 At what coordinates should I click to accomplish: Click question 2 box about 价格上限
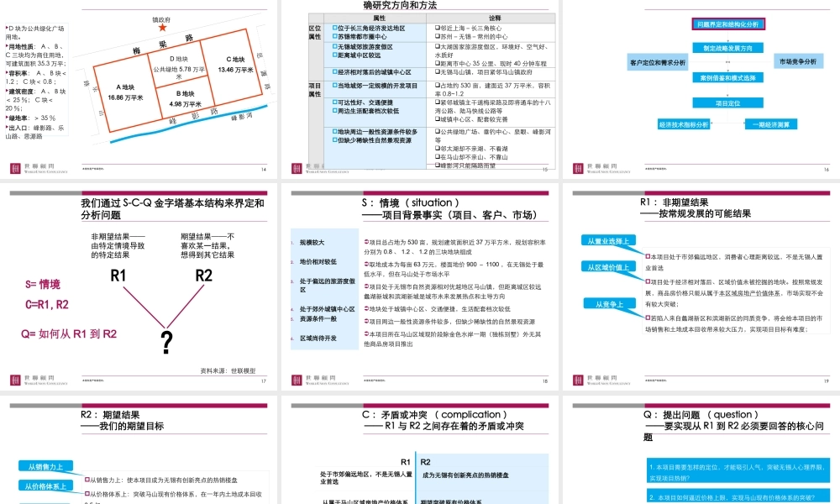coord(738,496)
